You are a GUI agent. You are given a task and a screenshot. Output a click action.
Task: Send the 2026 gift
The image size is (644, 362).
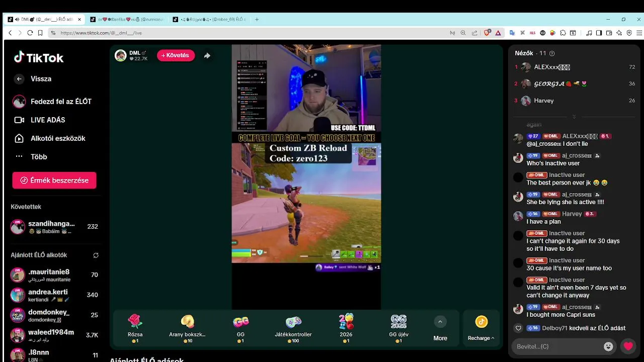coord(346,328)
